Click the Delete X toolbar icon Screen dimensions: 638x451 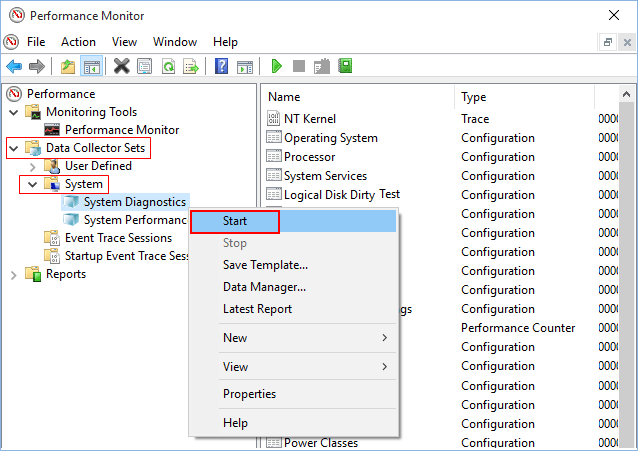click(x=121, y=66)
